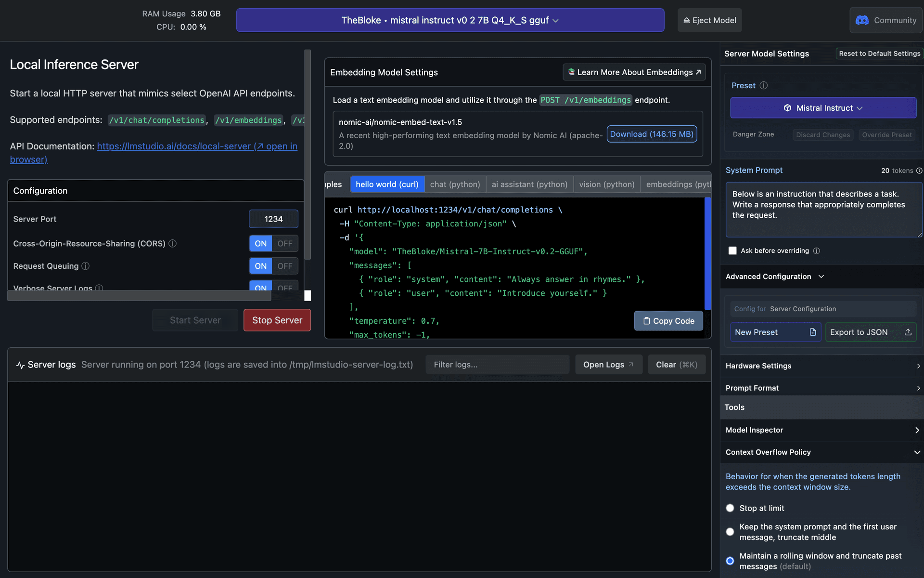The height and width of the screenshot is (578, 924).
Task: Open the Mistral Instruct preset dropdown
Action: coord(823,108)
